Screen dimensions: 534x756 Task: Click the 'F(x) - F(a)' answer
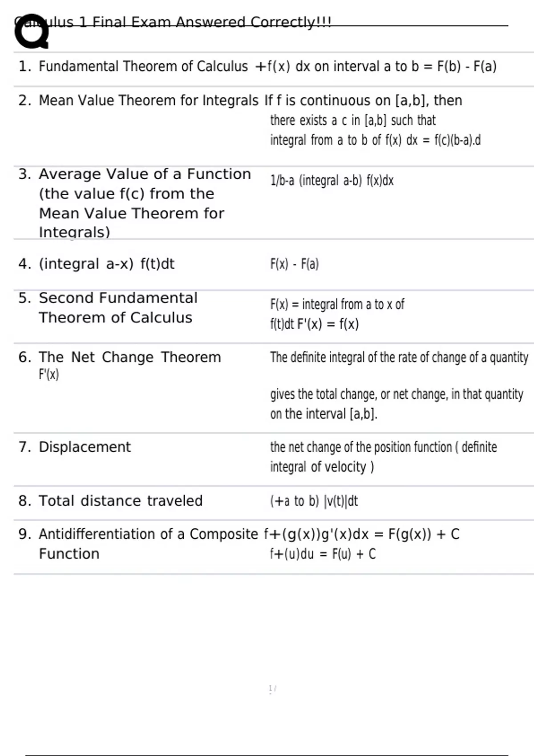coord(294,264)
